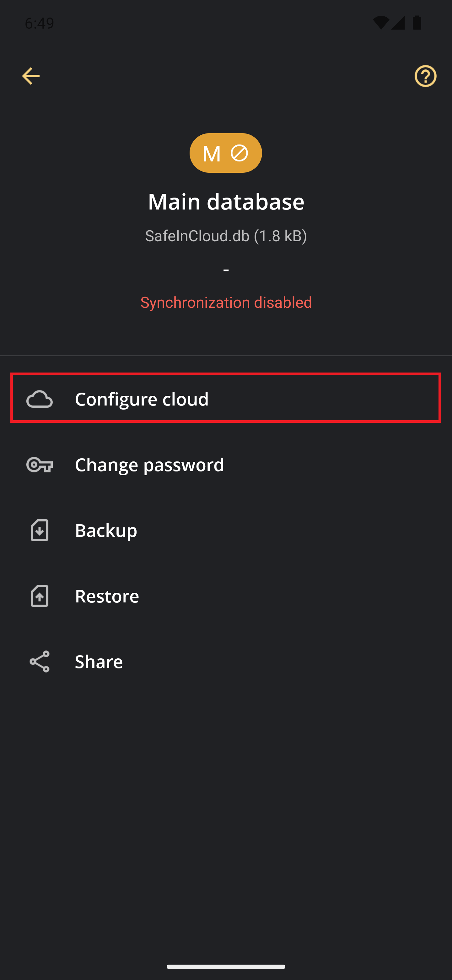Image resolution: width=452 pixels, height=980 pixels.
Task: Tap the battery icon in status bar
Action: coord(417,22)
